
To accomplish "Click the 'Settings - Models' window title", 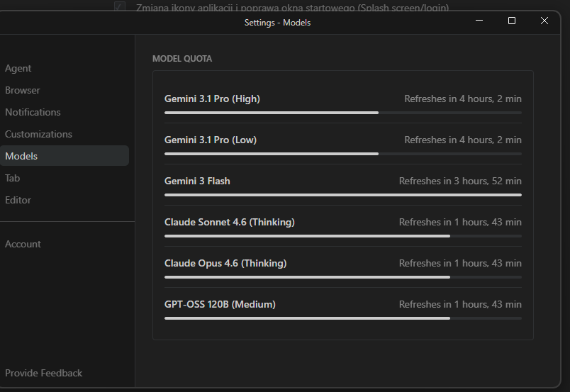I will [277, 23].
